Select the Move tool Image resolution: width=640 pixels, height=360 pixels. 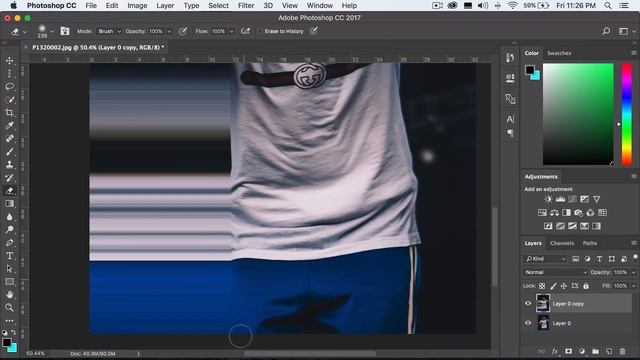[x=9, y=60]
